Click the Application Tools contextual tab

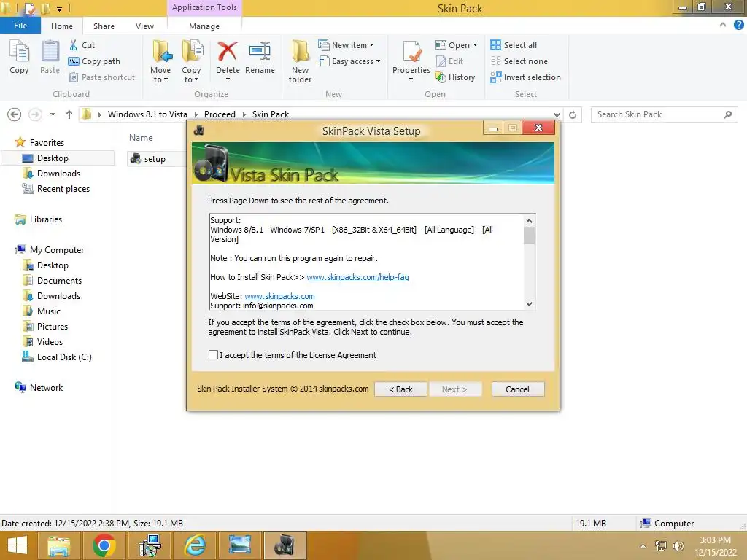point(204,7)
